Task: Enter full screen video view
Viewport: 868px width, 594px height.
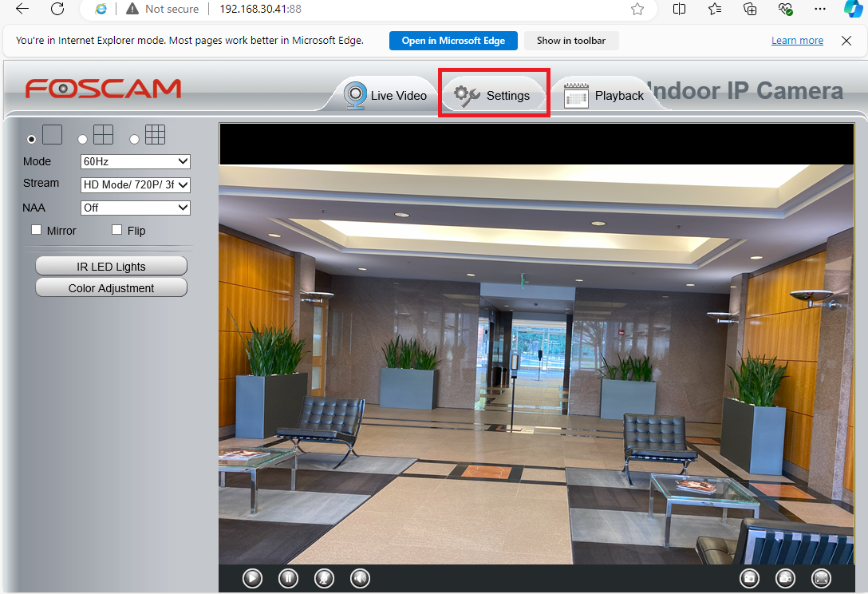Action: (x=821, y=578)
